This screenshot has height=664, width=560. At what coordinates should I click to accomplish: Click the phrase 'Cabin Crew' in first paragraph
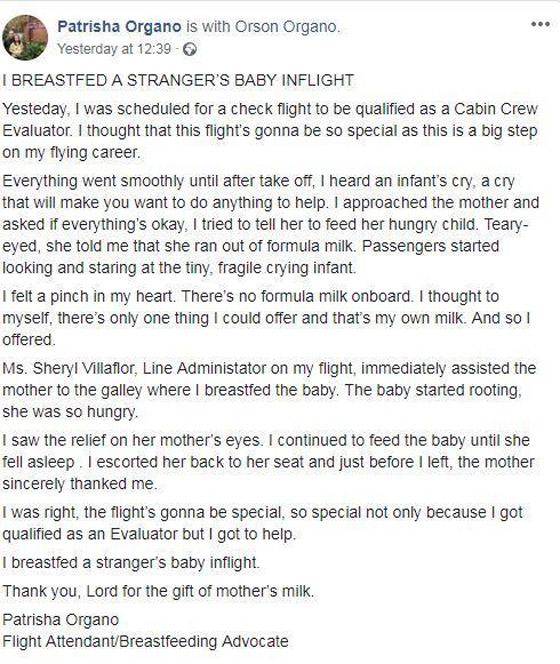tap(496, 109)
